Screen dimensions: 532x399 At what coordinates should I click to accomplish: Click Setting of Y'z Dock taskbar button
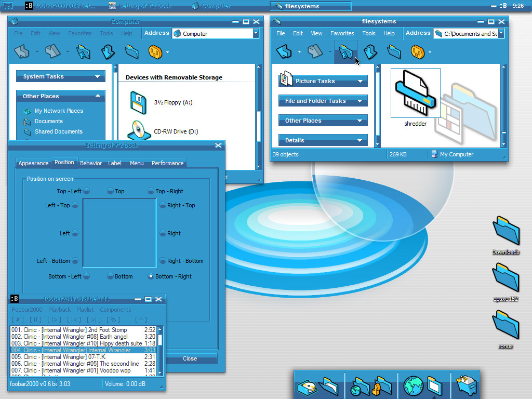140,6
